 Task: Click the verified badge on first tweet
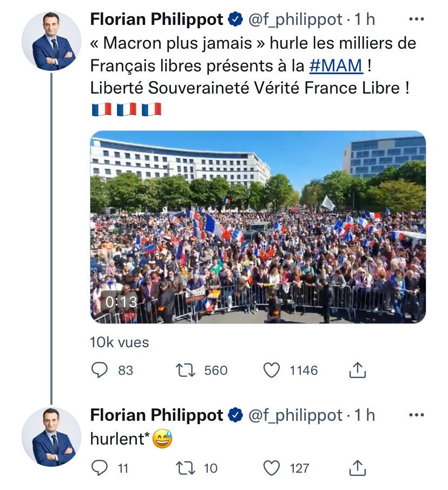coord(235,20)
